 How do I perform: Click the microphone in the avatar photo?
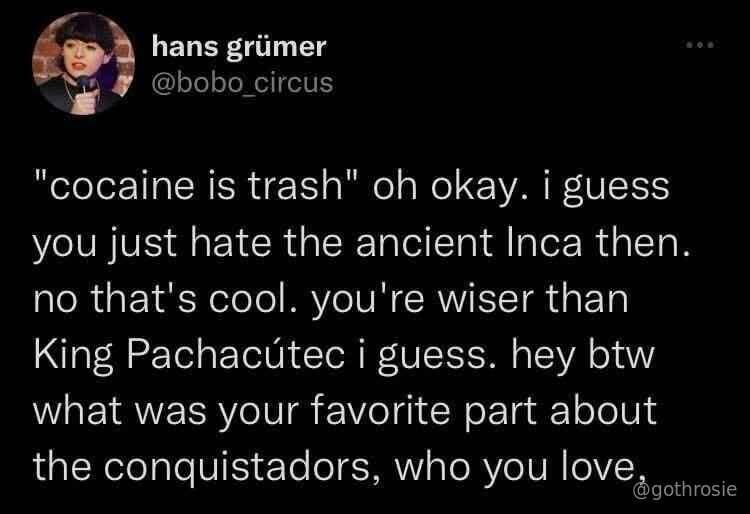click(x=85, y=84)
